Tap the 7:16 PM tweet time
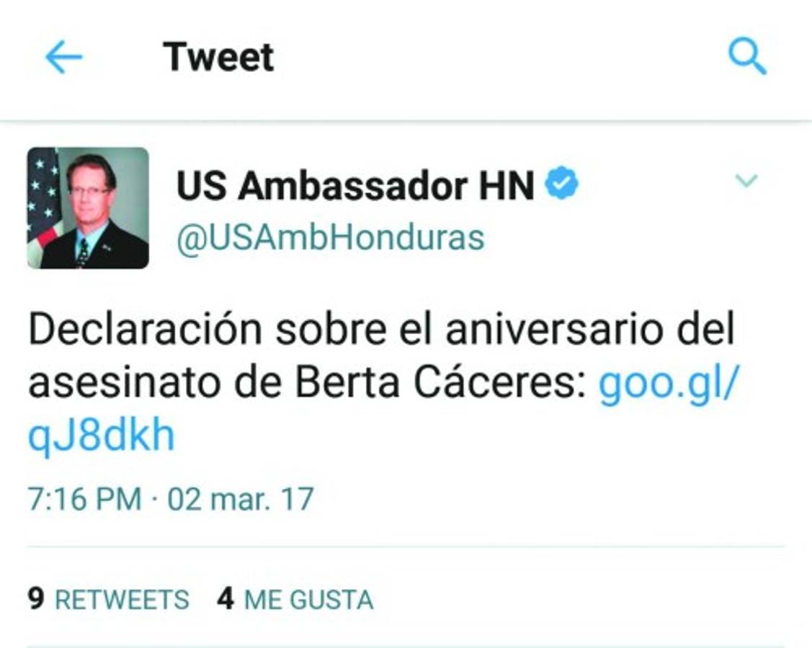The height and width of the screenshot is (648, 812). (x=84, y=500)
